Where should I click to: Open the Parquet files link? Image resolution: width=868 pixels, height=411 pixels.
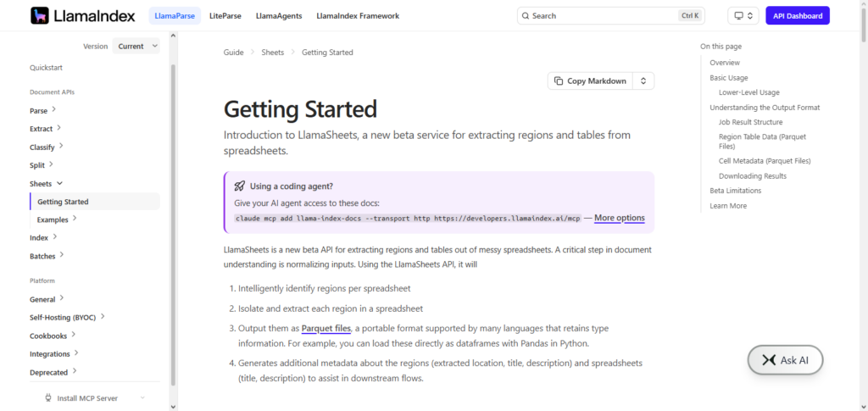pyautogui.click(x=326, y=329)
